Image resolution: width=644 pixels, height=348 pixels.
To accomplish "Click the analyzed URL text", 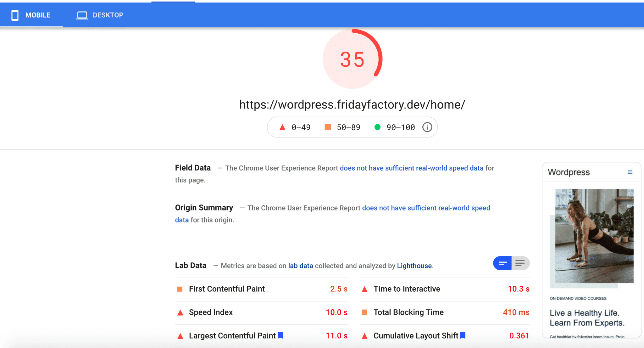I will [352, 105].
